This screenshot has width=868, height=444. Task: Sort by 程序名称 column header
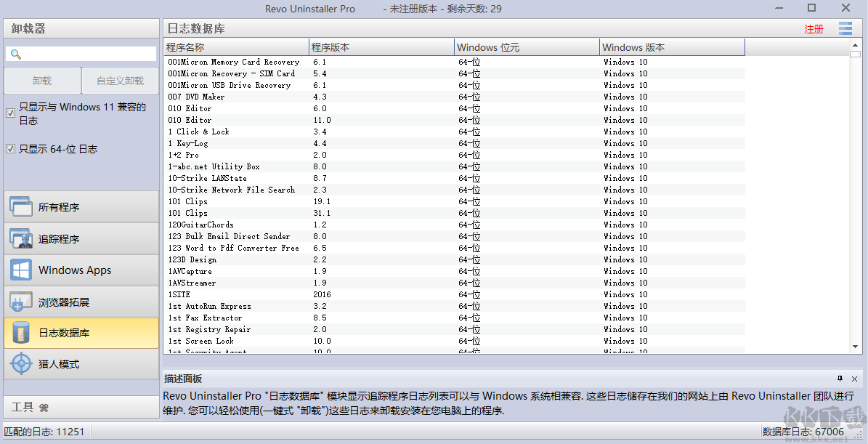tap(236, 47)
